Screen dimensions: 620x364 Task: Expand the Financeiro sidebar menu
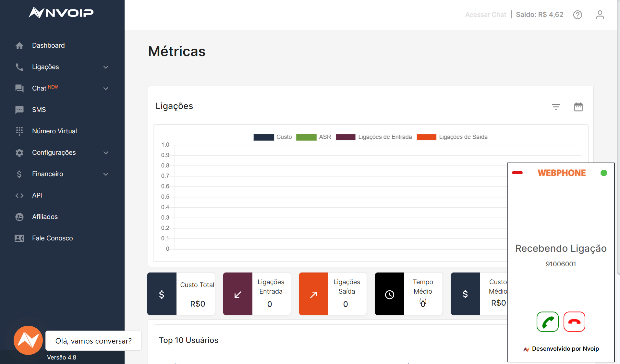pos(62,174)
